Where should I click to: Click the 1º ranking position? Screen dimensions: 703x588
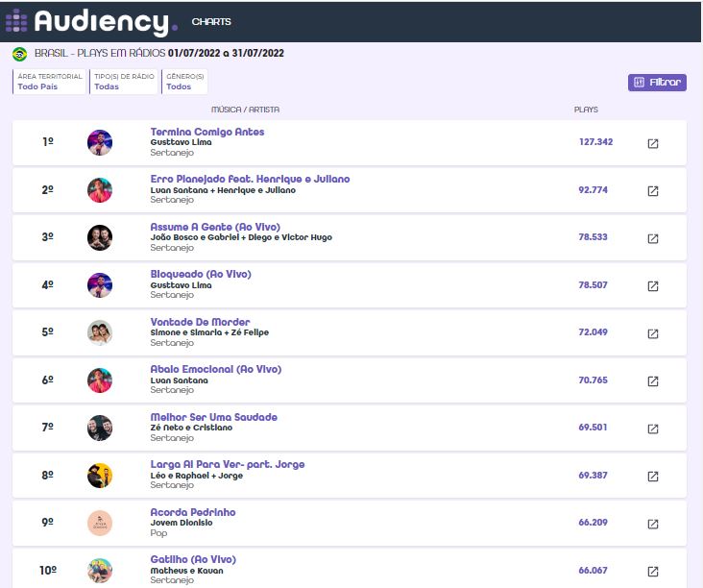coord(48,142)
